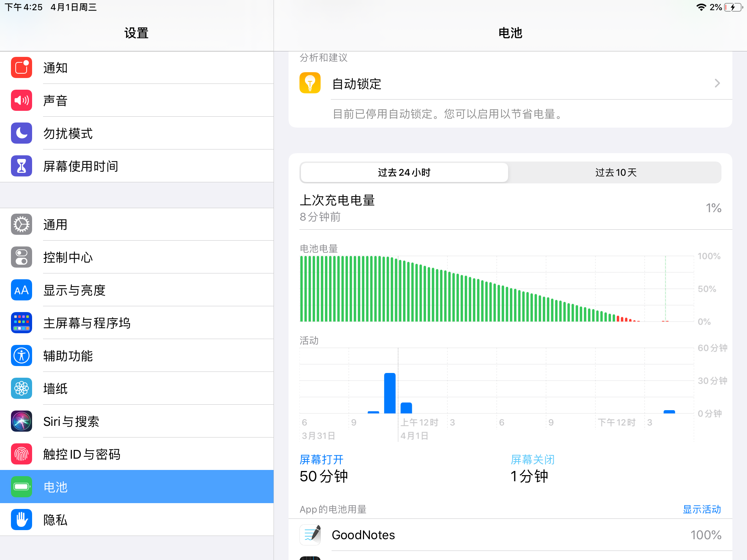
Task: Open the Screen Time hourglass icon
Action: point(22,166)
